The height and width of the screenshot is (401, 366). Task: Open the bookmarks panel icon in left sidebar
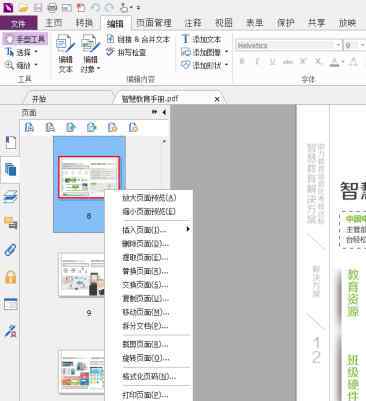(10, 143)
